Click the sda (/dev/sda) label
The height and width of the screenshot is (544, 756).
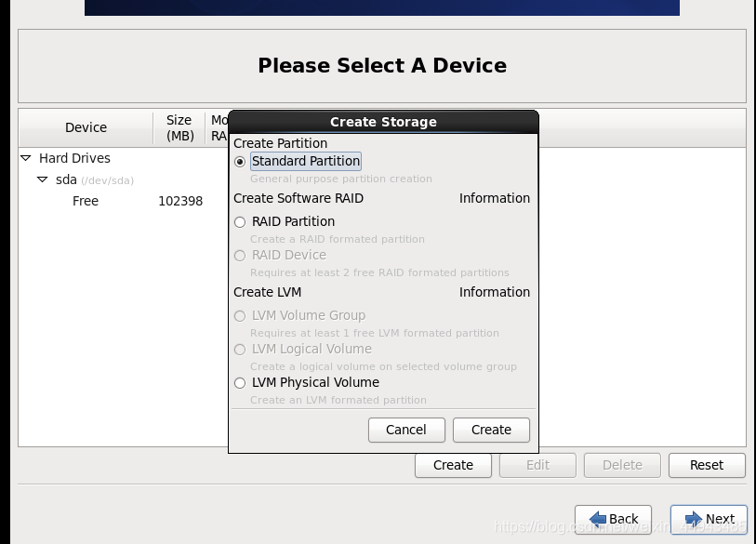click(x=95, y=179)
